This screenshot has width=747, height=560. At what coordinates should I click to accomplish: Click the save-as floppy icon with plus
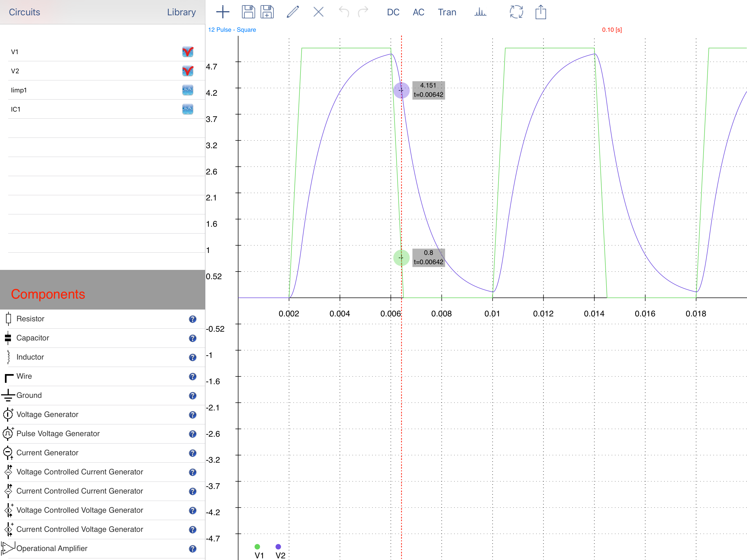tap(267, 12)
